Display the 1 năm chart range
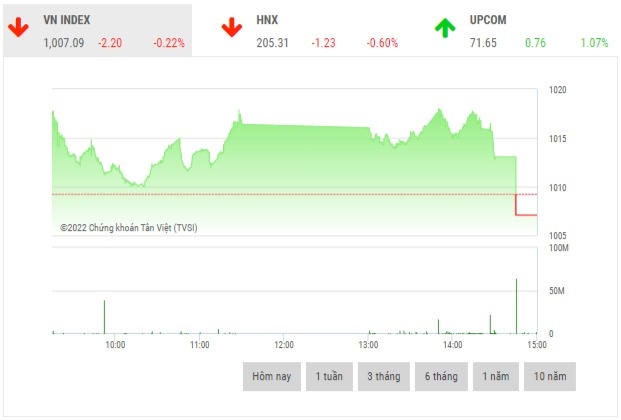Image resolution: width=621 pixels, height=420 pixels. tap(496, 376)
